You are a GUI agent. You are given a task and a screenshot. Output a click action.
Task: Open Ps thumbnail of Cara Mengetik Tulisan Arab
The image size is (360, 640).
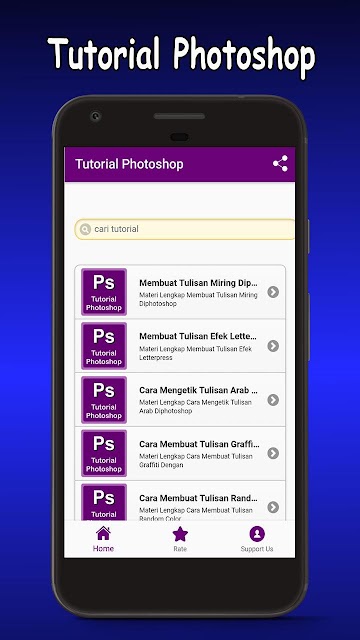click(x=104, y=400)
